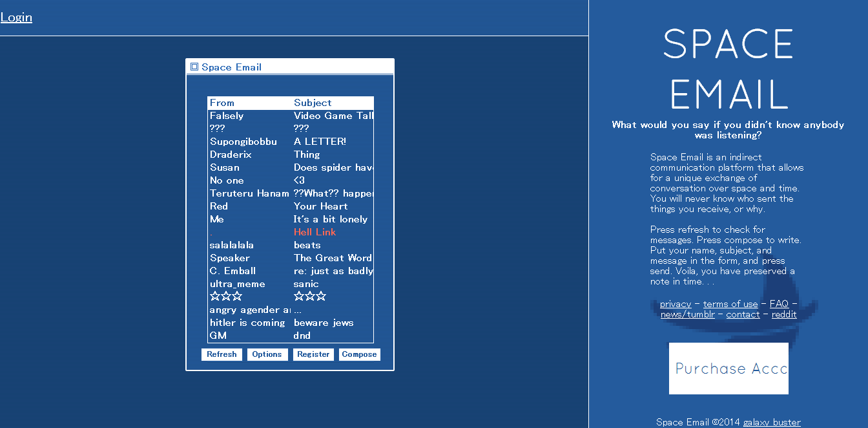
Task: Open the email titled Hell Link
Action: click(315, 231)
